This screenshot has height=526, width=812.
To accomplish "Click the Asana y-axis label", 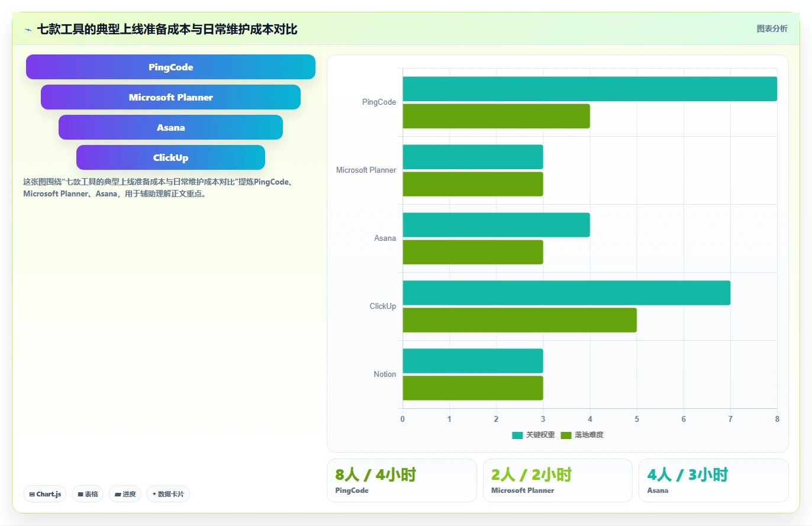I will pyautogui.click(x=385, y=238).
